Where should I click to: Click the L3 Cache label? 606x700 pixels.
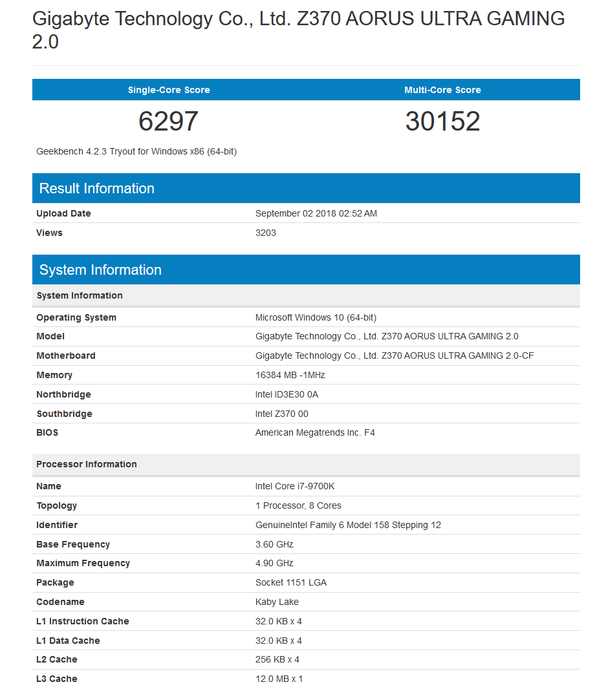tap(57, 679)
